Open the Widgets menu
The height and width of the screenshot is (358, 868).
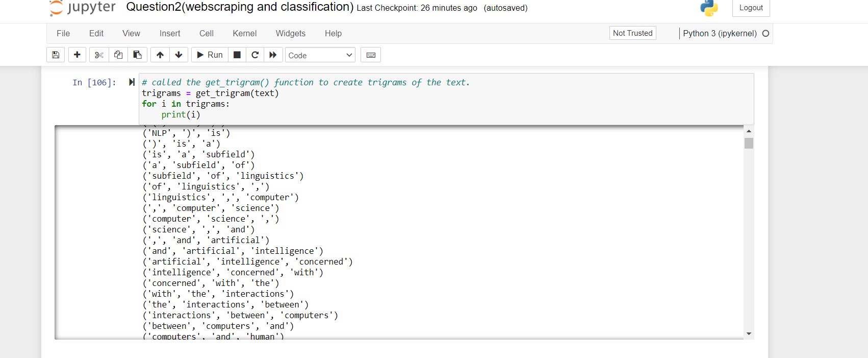(x=291, y=33)
